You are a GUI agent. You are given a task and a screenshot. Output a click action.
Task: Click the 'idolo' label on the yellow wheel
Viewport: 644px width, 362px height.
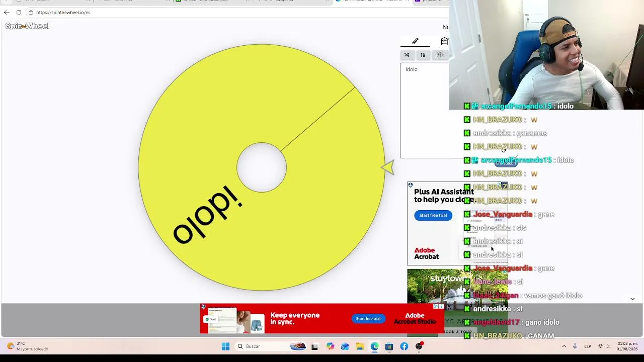point(208,215)
